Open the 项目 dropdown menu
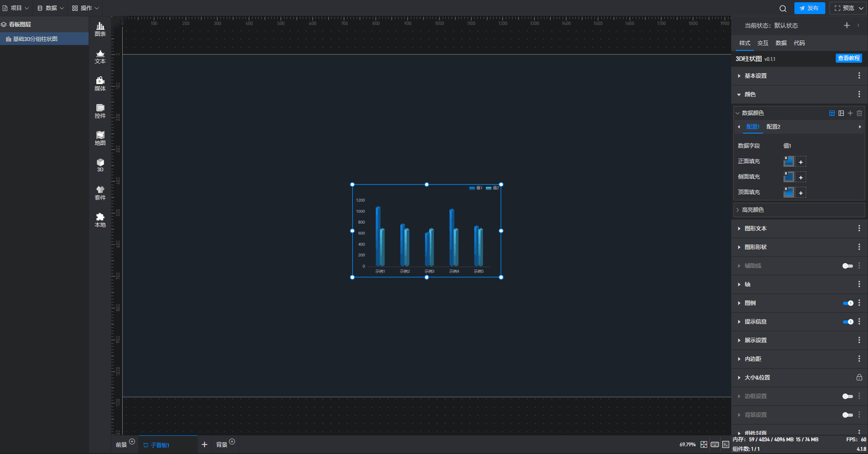 tap(16, 8)
